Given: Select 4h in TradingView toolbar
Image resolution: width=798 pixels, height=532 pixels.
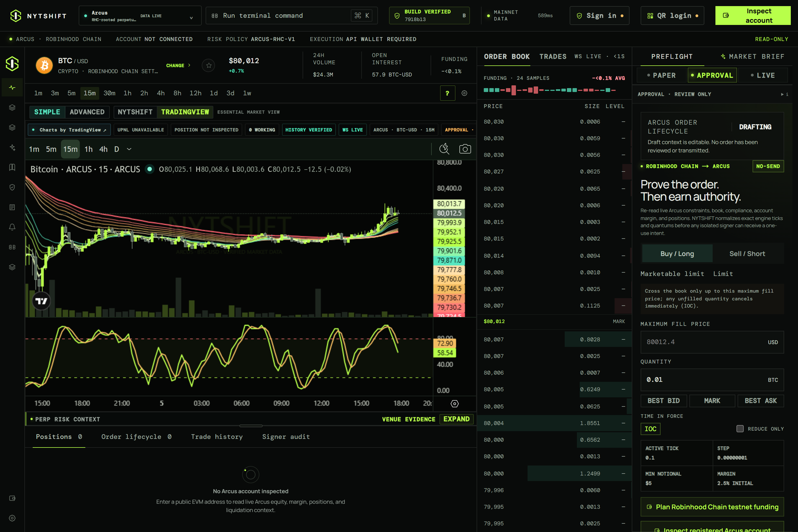Looking at the screenshot, I should pos(103,149).
